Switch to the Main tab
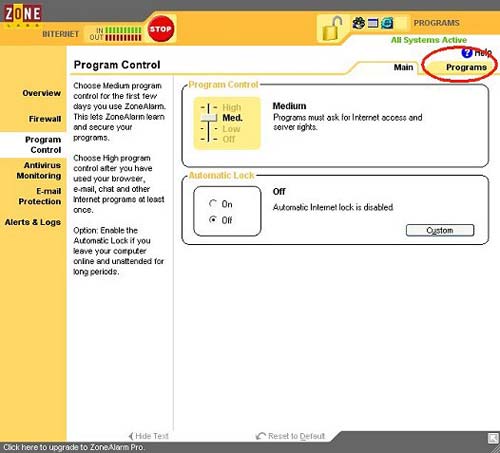Image resolution: width=500 pixels, height=453 pixels. click(x=403, y=67)
